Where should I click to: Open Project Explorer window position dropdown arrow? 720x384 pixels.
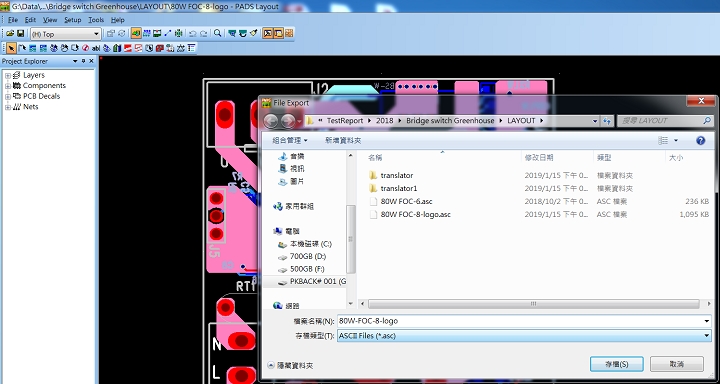[x=75, y=61]
